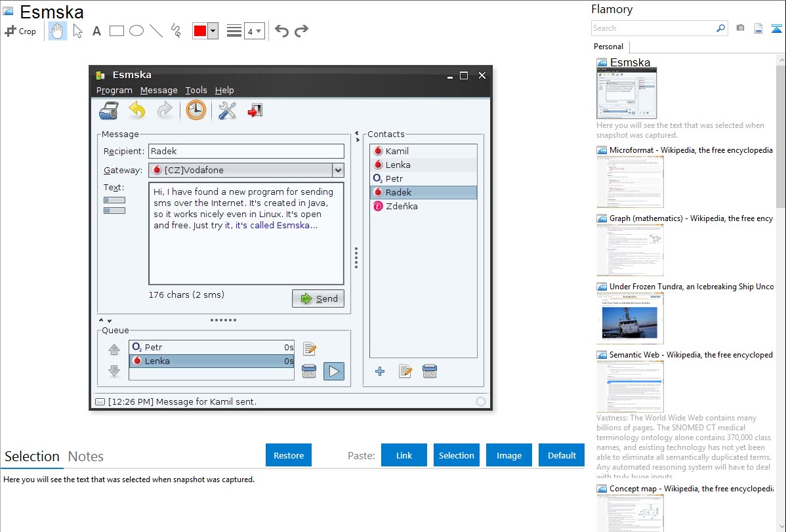Click inside the message text area
Image resolution: width=786 pixels, height=532 pixels.
point(246,234)
